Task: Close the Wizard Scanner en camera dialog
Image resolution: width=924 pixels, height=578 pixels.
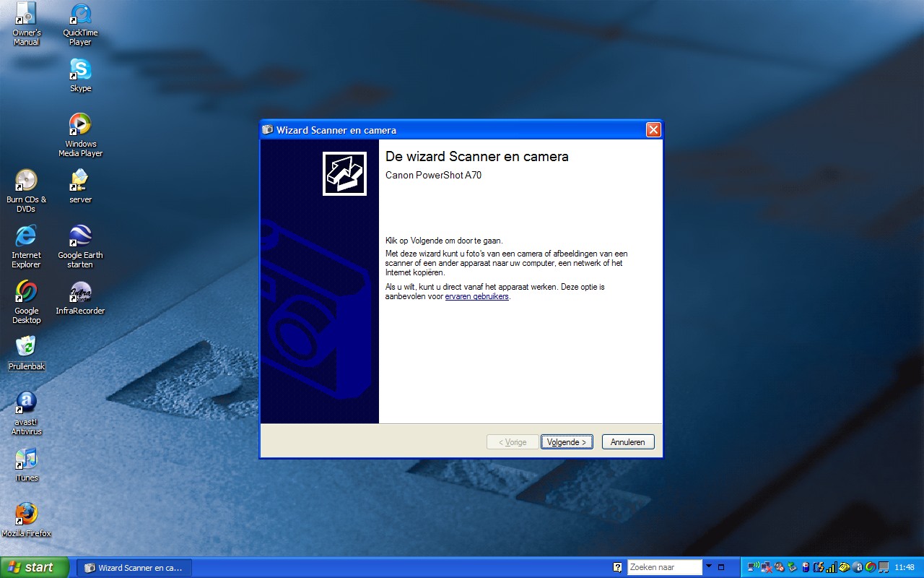Action: tap(653, 130)
